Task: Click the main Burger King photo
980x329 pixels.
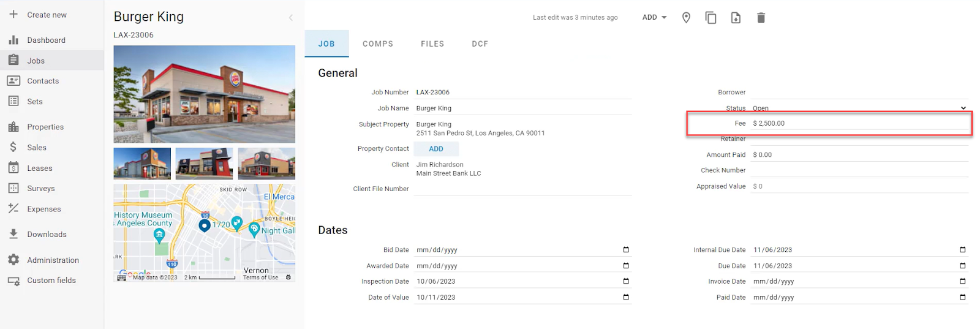Action: (204, 94)
